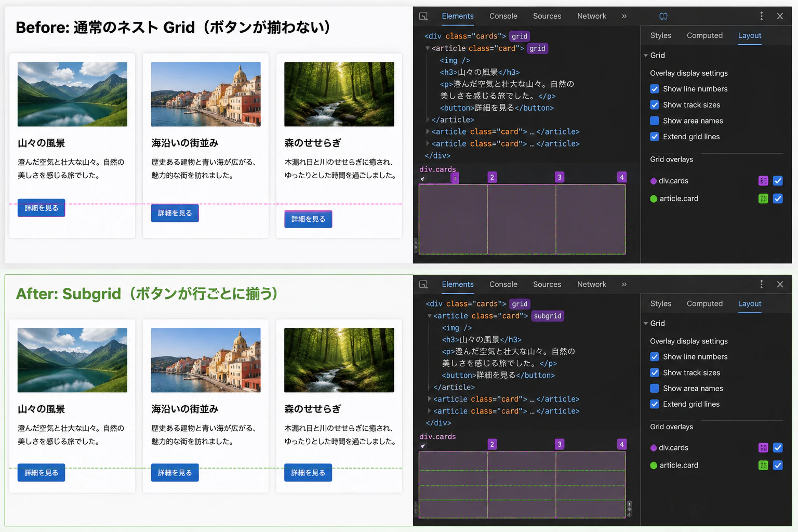This screenshot has height=532, width=798.
Task: Click the purple div.cards color swatch in Before overlays
Action: click(654, 181)
